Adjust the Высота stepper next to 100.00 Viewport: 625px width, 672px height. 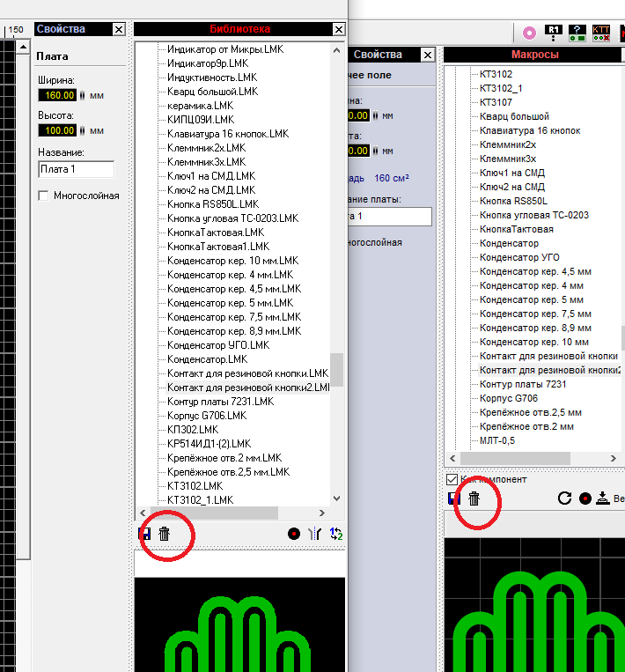[x=82, y=130]
